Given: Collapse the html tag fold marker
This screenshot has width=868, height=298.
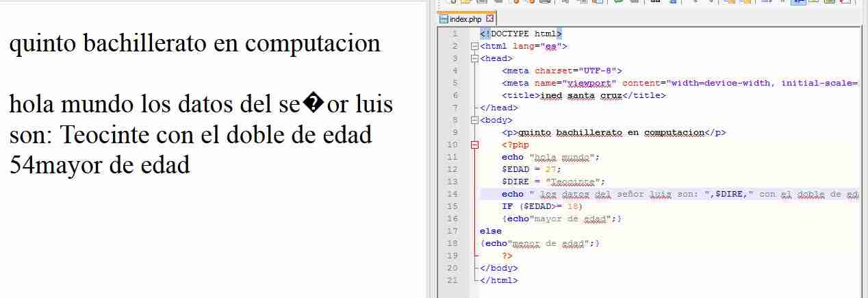Looking at the screenshot, I should (x=474, y=47).
